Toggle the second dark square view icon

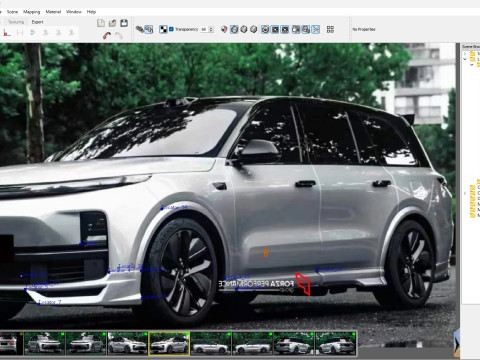click(285, 29)
